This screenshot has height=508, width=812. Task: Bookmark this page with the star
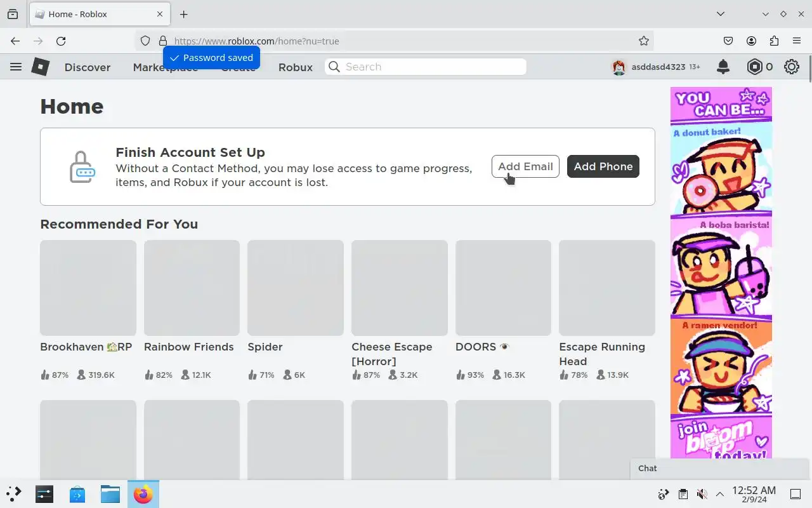coord(644,41)
